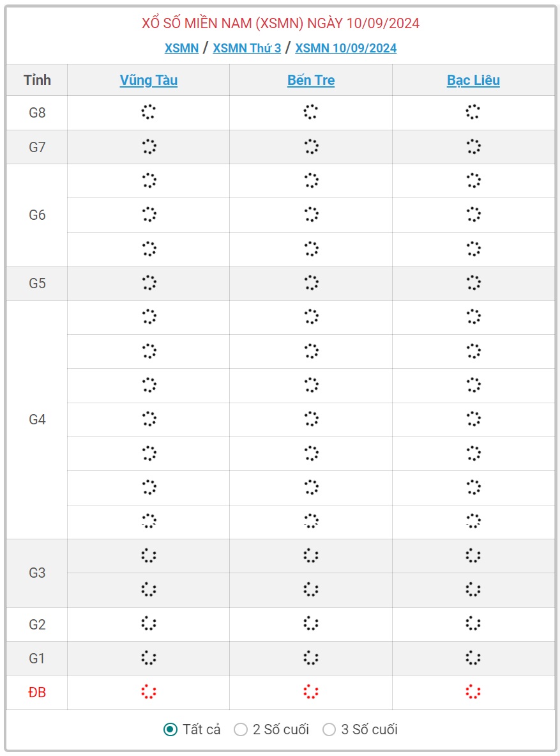Click the Bạc Liêu G5 loading spinner

(473, 283)
